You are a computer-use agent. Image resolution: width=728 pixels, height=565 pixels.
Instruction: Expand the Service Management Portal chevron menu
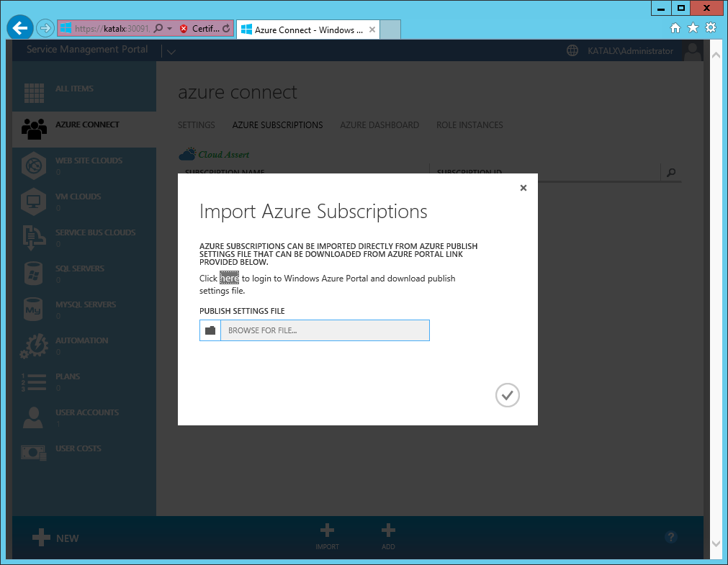(x=171, y=52)
